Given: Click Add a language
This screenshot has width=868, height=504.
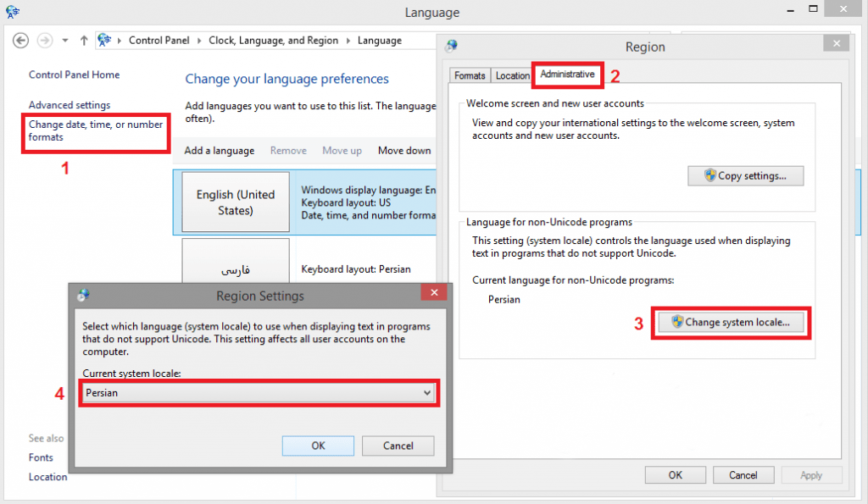Looking at the screenshot, I should coord(220,151).
